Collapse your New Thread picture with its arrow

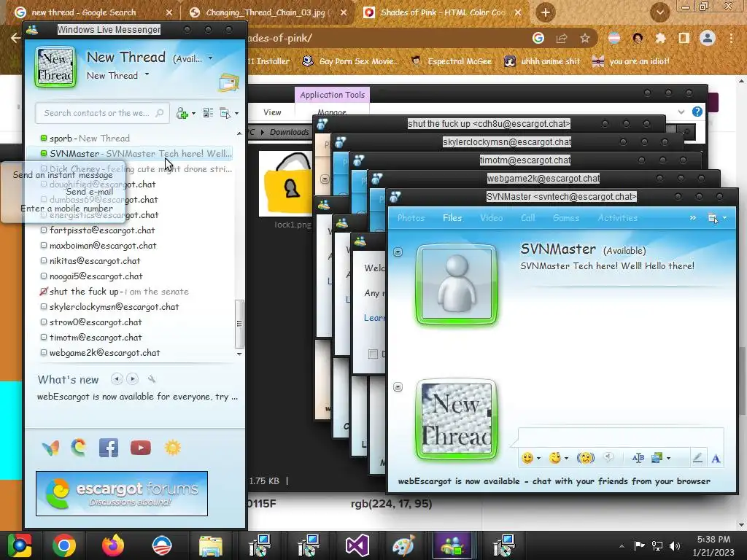[398, 386]
